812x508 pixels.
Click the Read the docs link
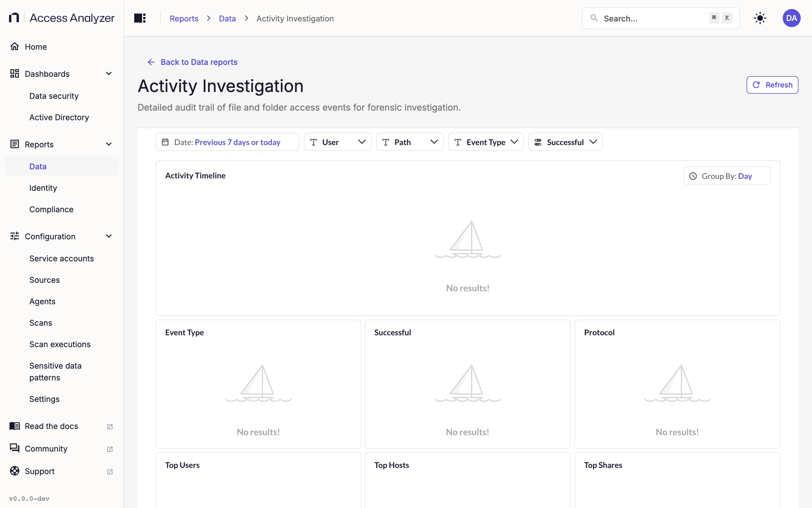click(62, 426)
